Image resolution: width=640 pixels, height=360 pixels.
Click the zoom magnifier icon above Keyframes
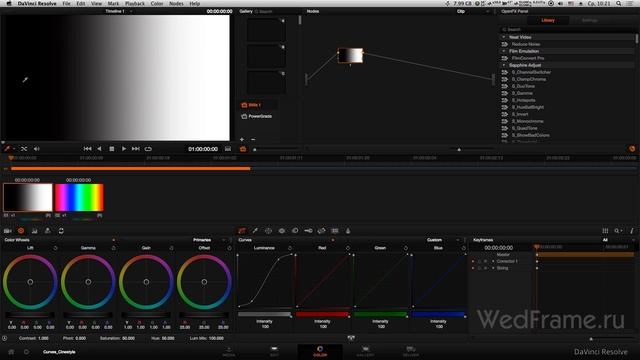[x=617, y=231]
